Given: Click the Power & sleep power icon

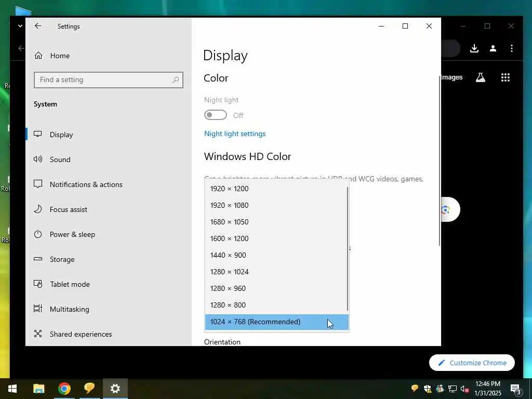Looking at the screenshot, I should [x=37, y=234].
